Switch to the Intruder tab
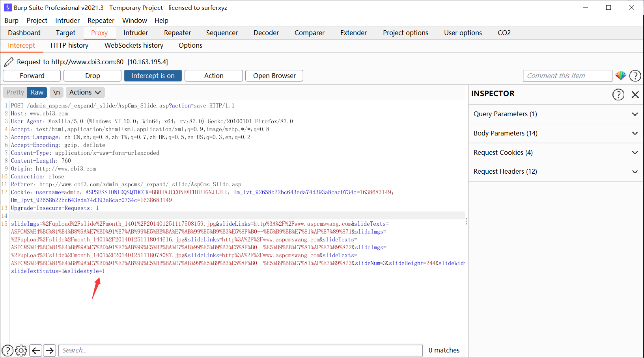The height and width of the screenshot is (358, 644). tap(136, 33)
